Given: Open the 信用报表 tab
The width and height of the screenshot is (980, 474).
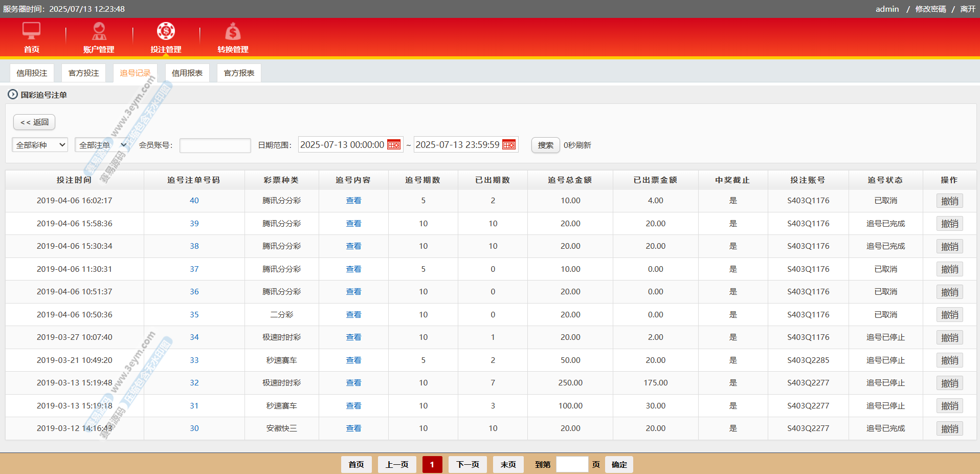Looking at the screenshot, I should tap(187, 73).
